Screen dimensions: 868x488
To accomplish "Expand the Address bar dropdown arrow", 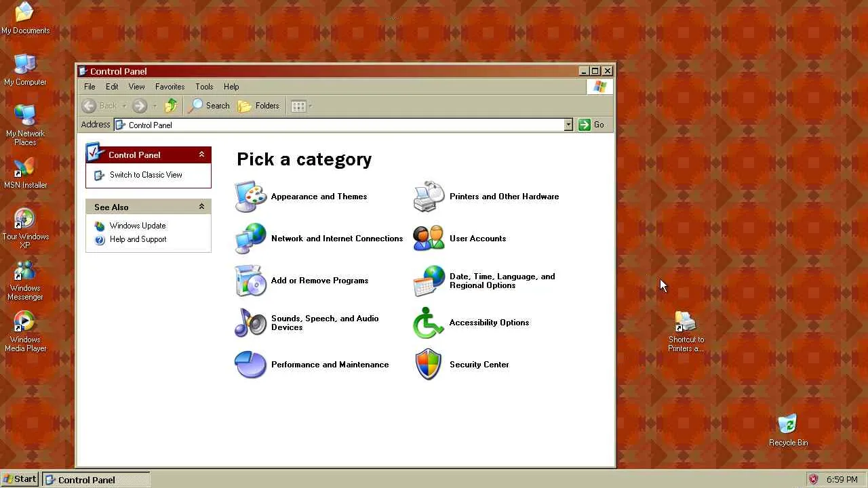I will 568,125.
